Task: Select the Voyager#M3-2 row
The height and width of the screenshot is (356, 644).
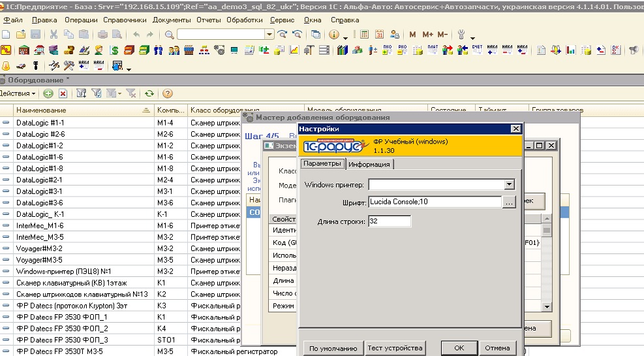Action: 120,248
